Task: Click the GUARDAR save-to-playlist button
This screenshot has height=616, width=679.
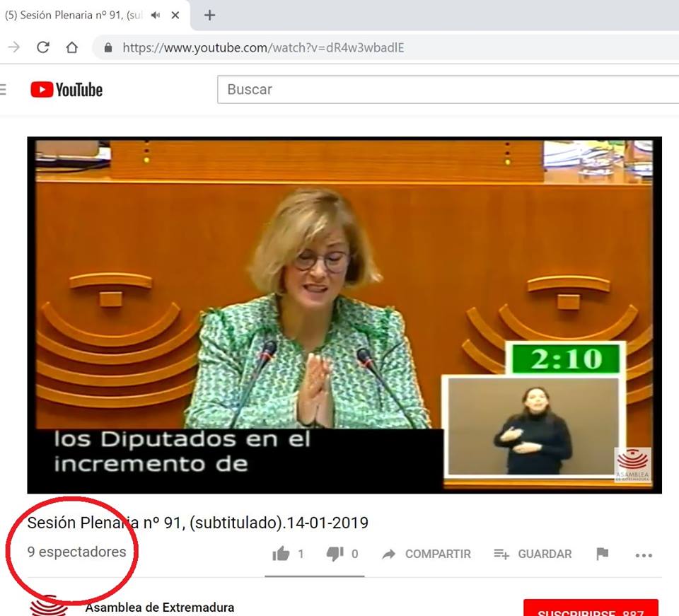Action: pos(533,554)
